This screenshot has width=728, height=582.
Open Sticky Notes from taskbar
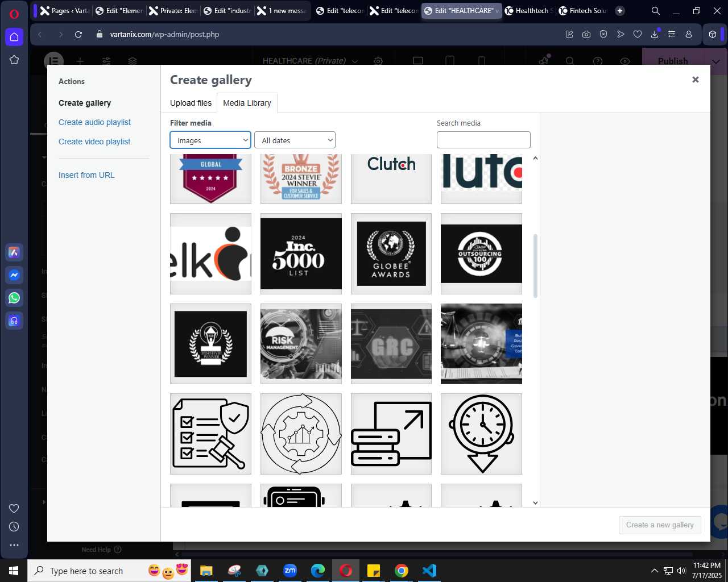point(374,571)
